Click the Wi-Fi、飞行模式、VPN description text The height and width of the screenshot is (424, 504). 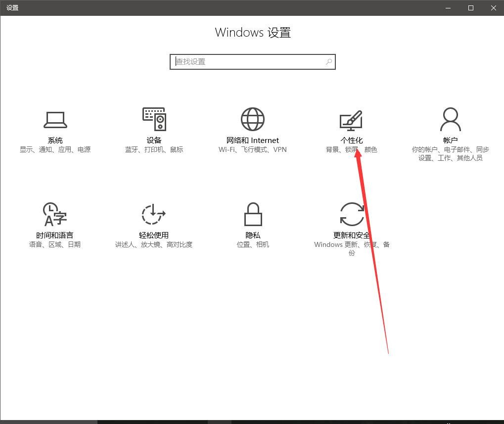click(252, 149)
